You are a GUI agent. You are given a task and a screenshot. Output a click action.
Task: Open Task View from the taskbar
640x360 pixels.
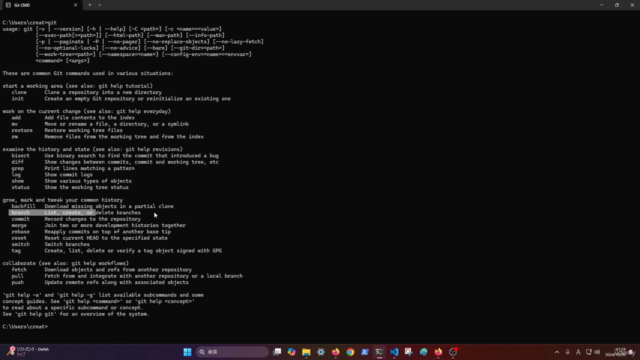click(x=277, y=352)
